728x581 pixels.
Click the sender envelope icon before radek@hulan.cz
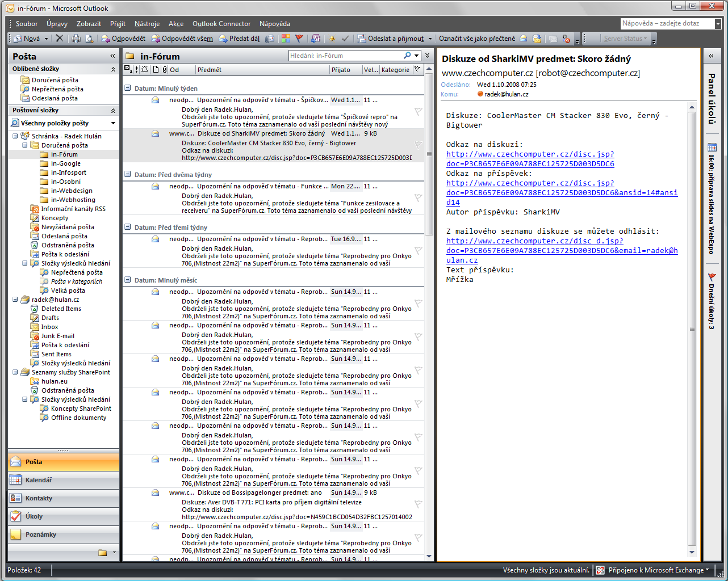[480, 94]
